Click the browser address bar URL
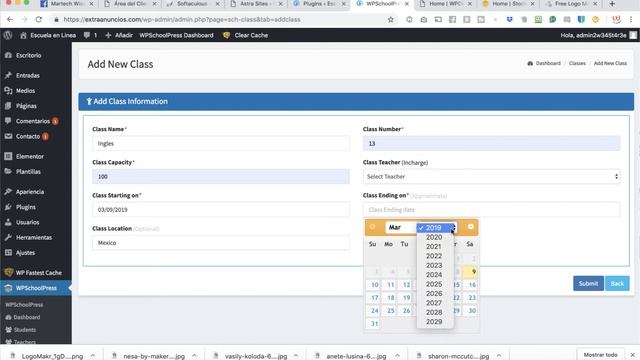 pyautogui.click(x=182, y=19)
